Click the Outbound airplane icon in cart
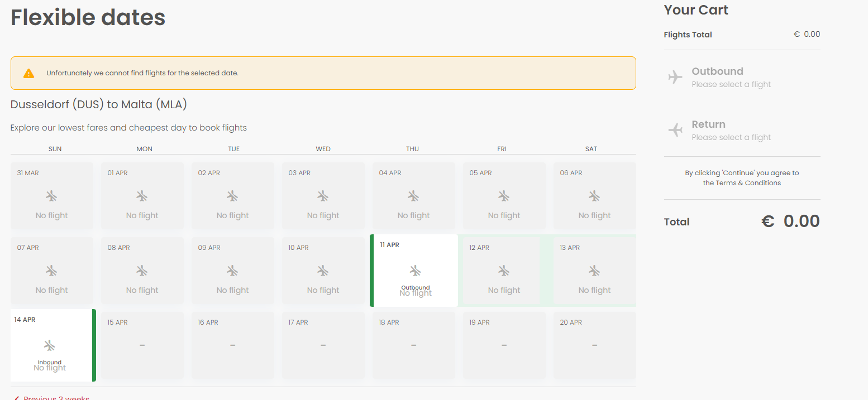This screenshot has width=868, height=400. click(675, 77)
